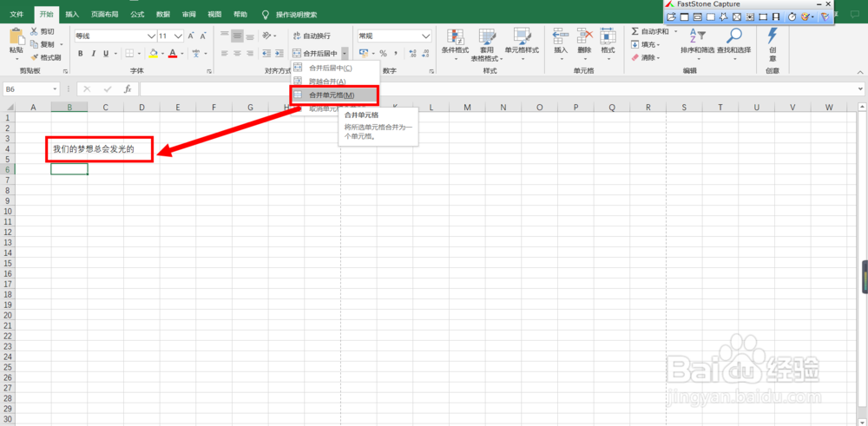Toggle bottom vertical alignment

(250, 36)
